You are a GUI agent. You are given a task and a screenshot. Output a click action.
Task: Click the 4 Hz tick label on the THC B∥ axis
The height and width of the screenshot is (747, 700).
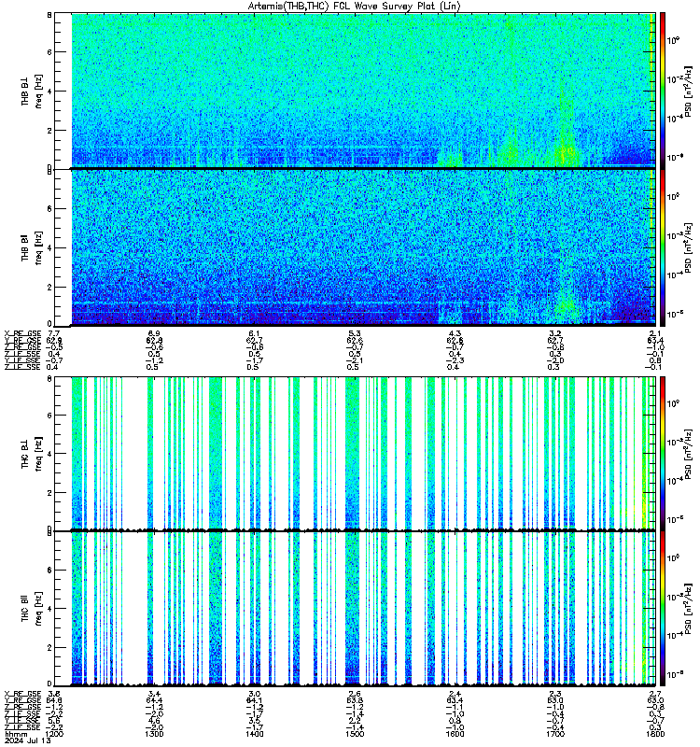click(49, 609)
